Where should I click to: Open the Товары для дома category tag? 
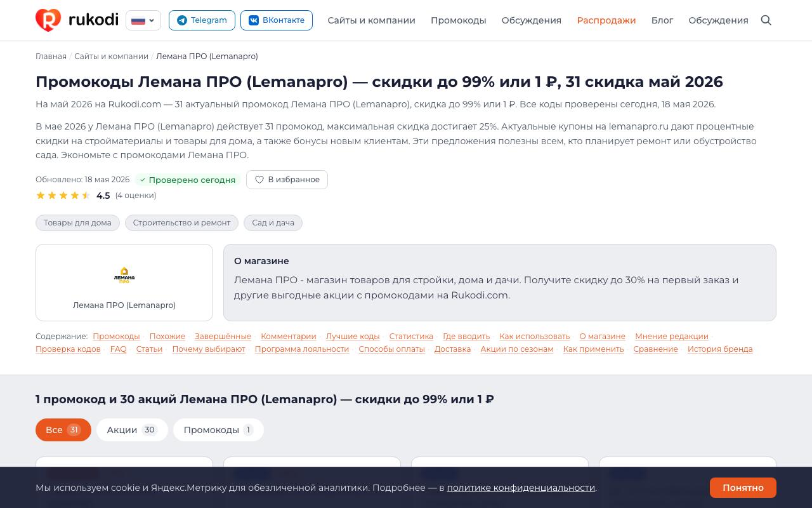(x=77, y=223)
